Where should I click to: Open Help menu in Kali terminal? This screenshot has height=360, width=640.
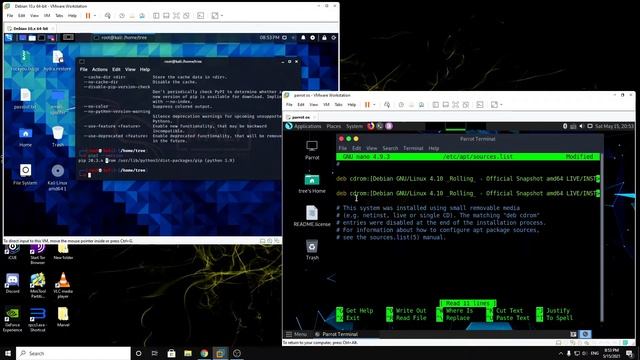[x=145, y=69]
